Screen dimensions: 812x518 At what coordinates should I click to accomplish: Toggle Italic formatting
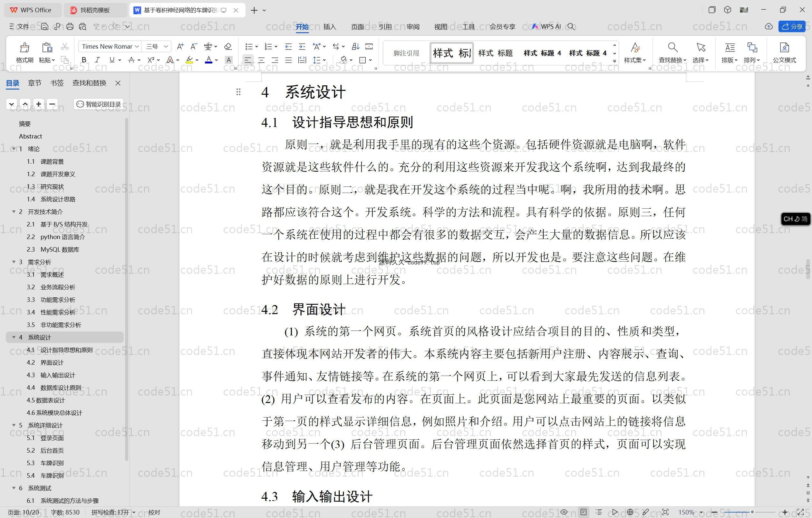point(97,60)
